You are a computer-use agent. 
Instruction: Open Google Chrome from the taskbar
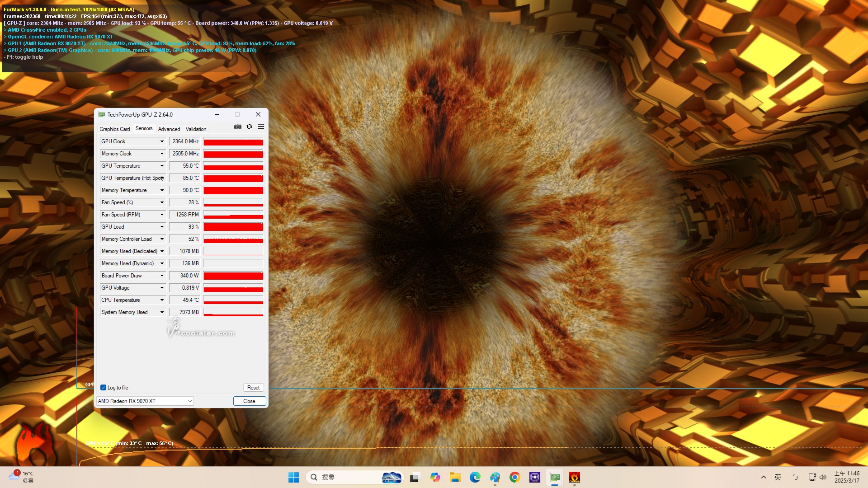pos(514,477)
